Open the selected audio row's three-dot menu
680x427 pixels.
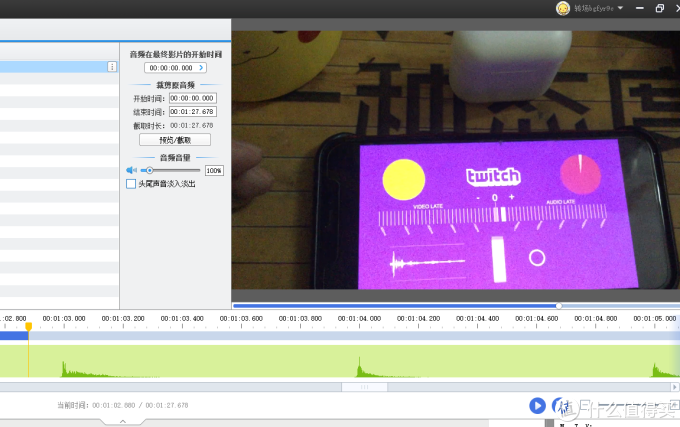(112, 67)
